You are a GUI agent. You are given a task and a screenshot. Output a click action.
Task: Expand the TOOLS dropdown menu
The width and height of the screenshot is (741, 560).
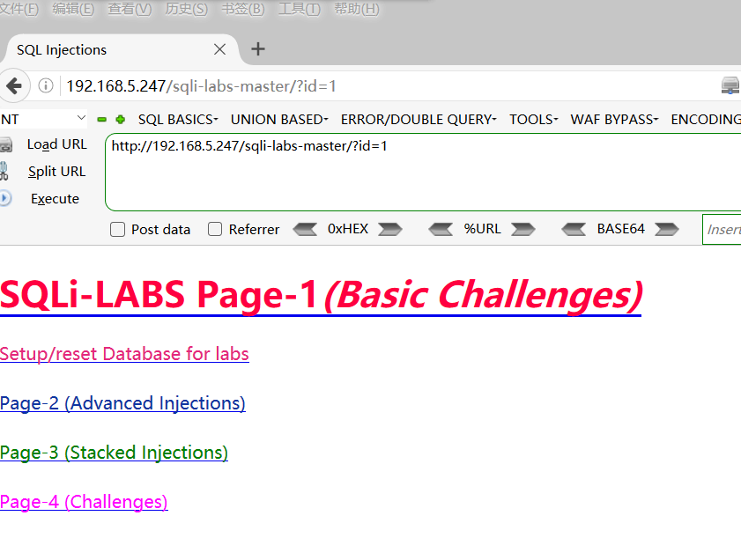click(x=534, y=120)
